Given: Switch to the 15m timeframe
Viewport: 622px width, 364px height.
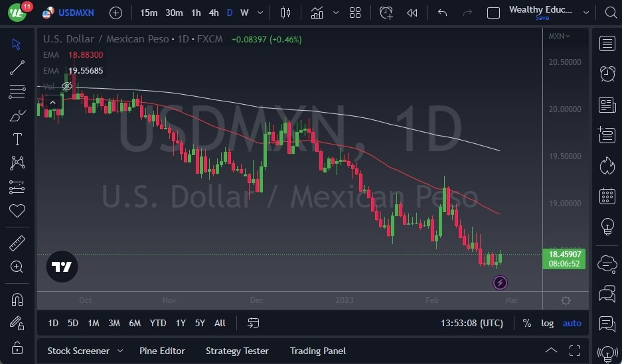Looking at the screenshot, I should [149, 13].
